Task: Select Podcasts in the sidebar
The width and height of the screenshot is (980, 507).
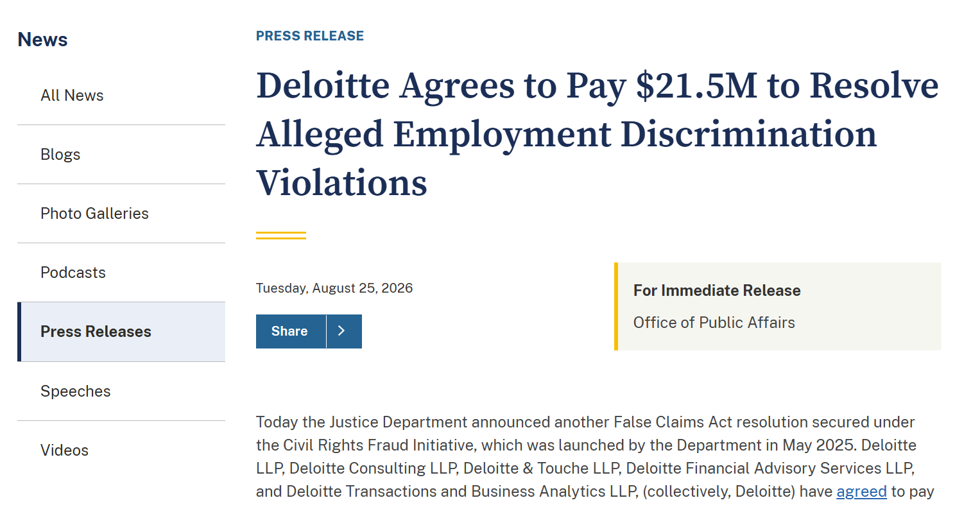Action: pyautogui.click(x=121, y=273)
